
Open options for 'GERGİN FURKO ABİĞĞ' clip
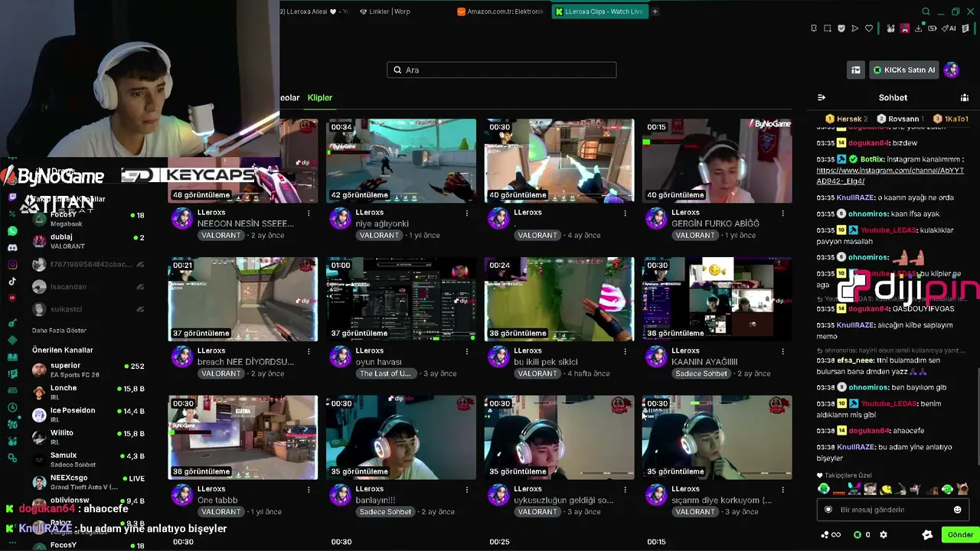[x=783, y=213]
